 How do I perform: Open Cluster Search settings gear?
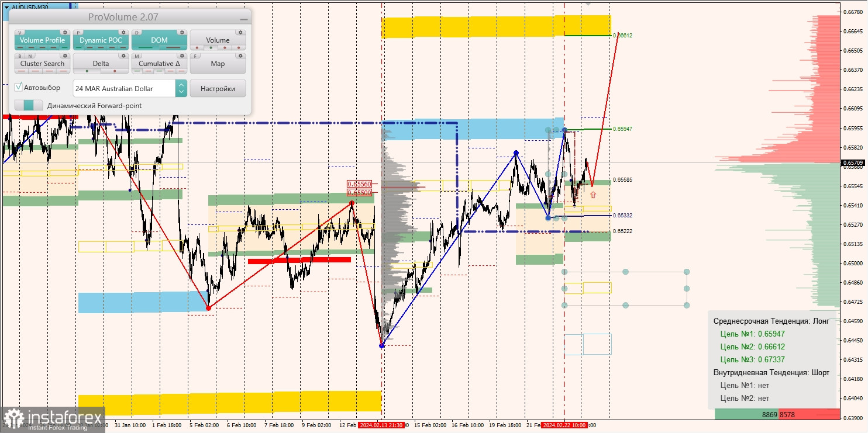pyautogui.click(x=66, y=56)
